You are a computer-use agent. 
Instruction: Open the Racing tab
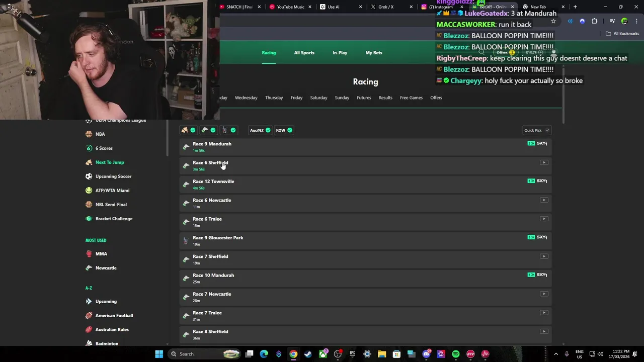[x=269, y=53]
